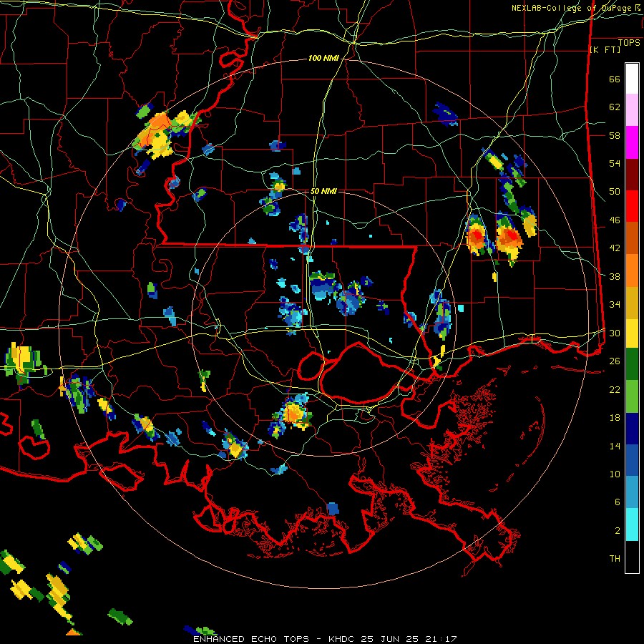Click the legend value 54
644x644 pixels.
615,163
